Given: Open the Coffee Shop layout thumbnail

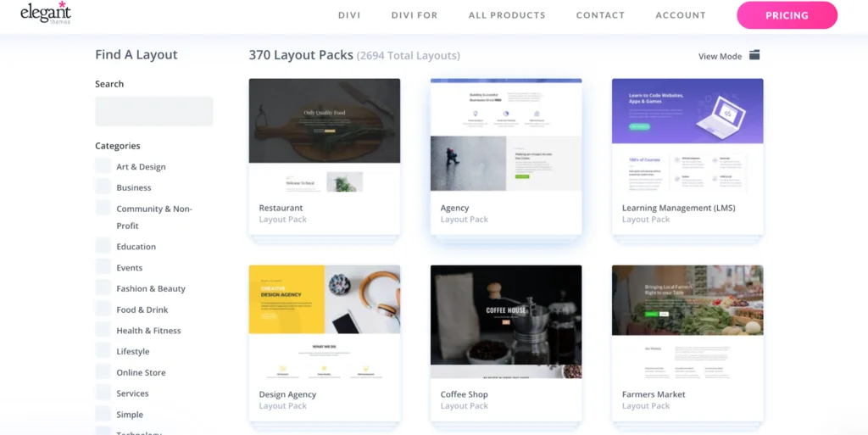Looking at the screenshot, I should coord(506,322).
